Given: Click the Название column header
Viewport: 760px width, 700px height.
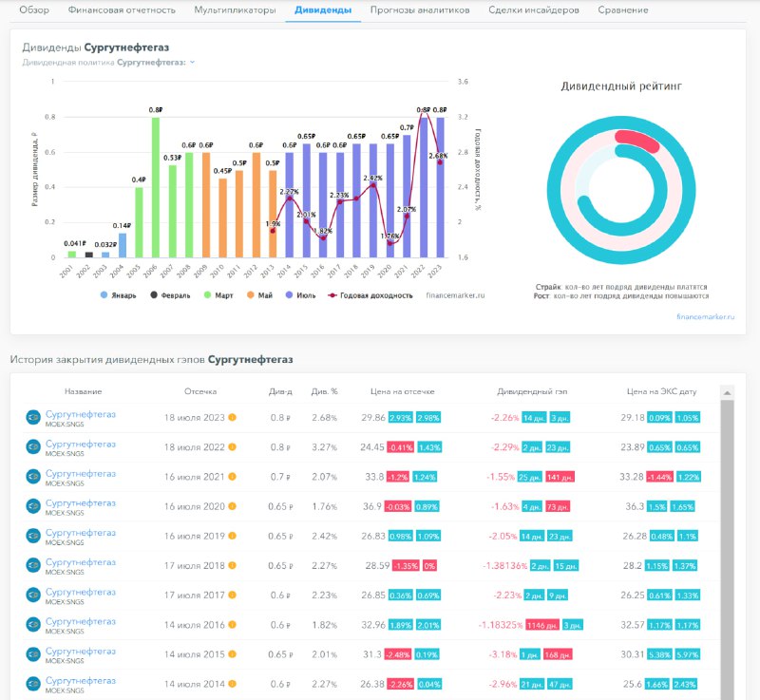Looking at the screenshot, I should pyautogui.click(x=84, y=391).
